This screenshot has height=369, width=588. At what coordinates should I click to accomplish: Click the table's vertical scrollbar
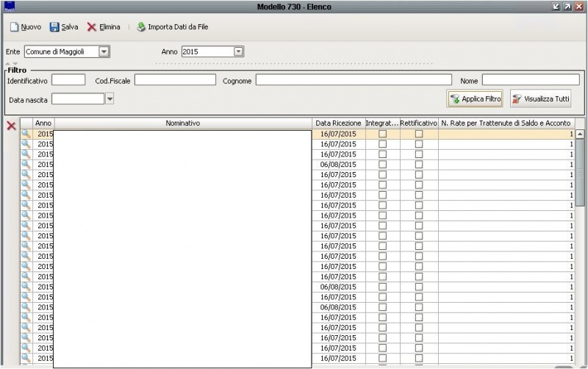click(580, 221)
